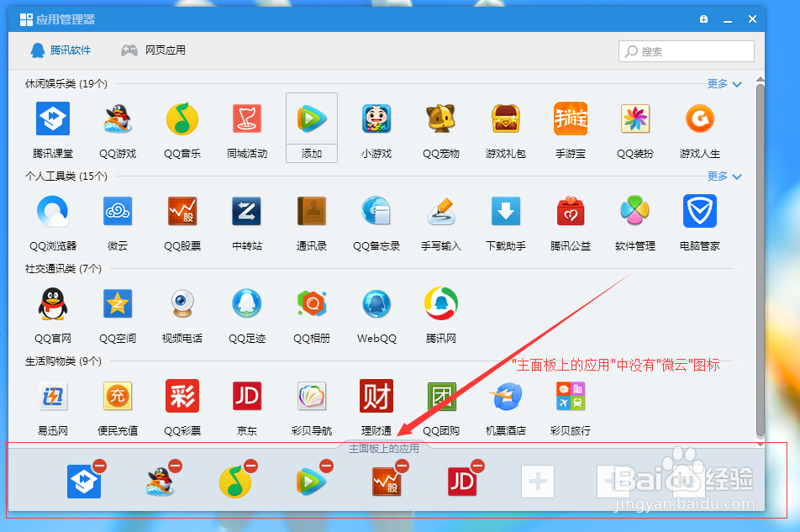Open QQ浏览器 in 个人工具类
The height and width of the screenshot is (532, 800).
pyautogui.click(x=53, y=211)
